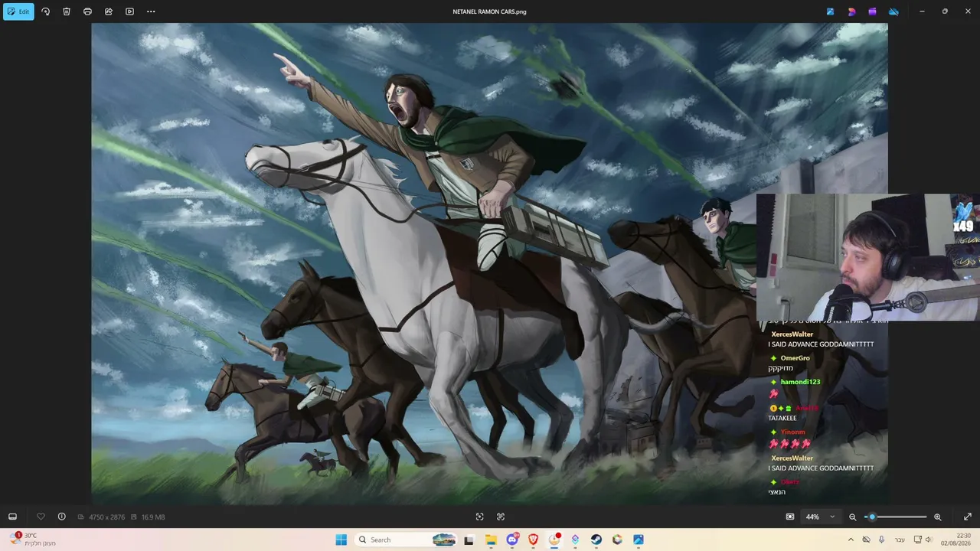Launch Microsoft Designer from title bar
This screenshot has width=980, height=551.
[851, 11]
